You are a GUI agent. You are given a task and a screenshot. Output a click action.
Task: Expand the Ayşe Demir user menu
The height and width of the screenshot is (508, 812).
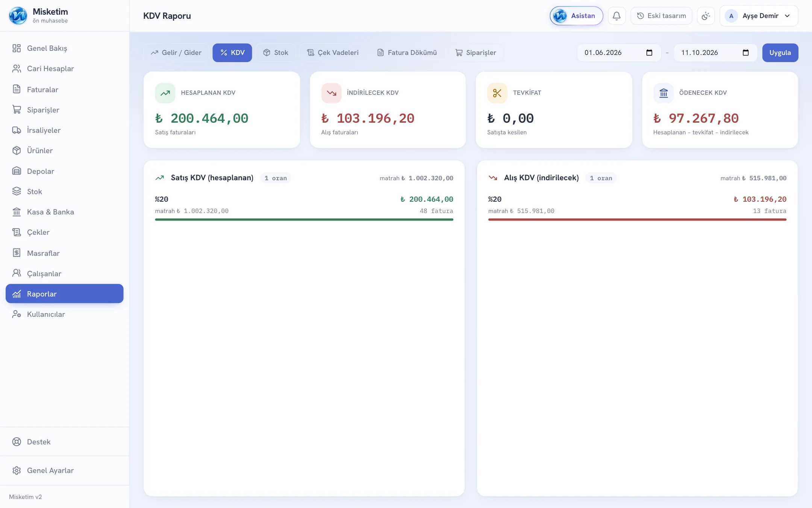[759, 16]
